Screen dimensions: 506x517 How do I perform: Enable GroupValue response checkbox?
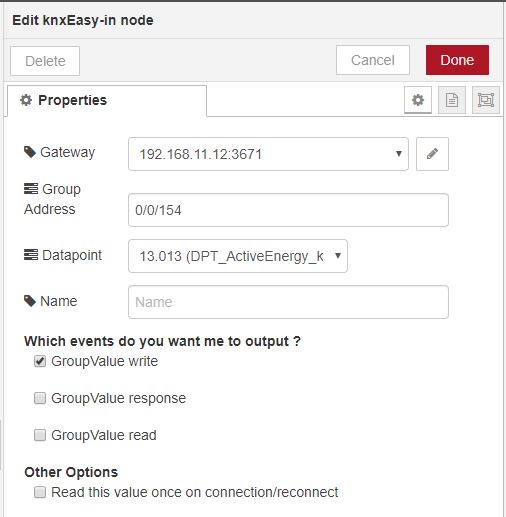tap(40, 398)
